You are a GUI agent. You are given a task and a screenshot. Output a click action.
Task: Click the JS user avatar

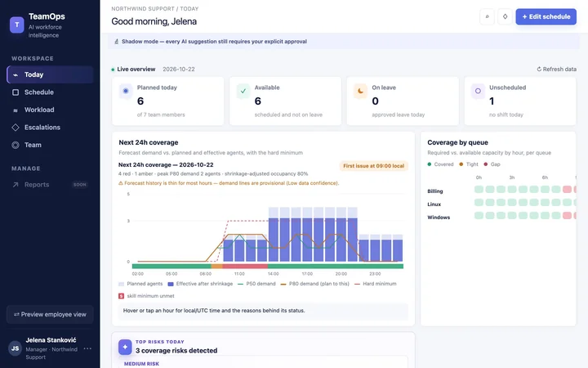point(15,348)
